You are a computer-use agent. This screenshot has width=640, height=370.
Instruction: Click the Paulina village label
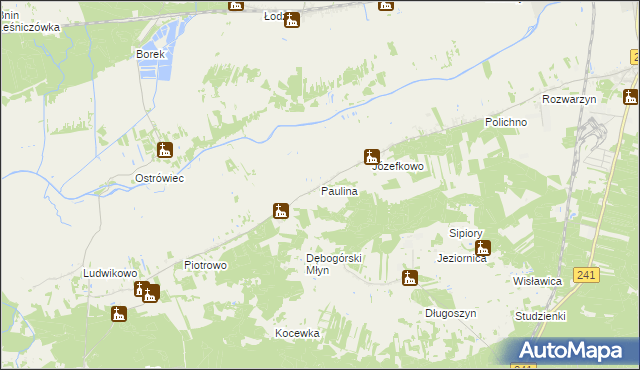[x=339, y=191]
